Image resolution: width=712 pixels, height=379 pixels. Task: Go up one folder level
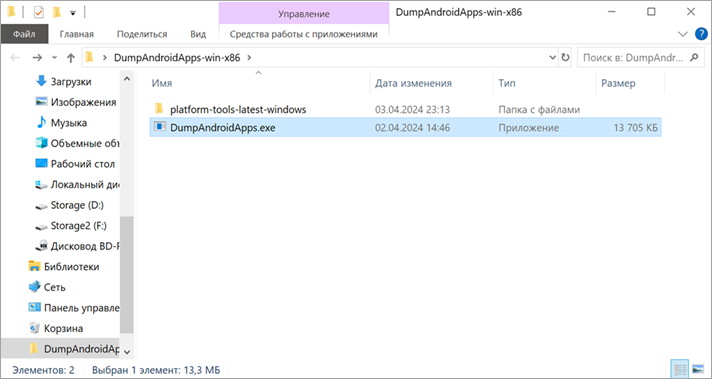point(71,58)
